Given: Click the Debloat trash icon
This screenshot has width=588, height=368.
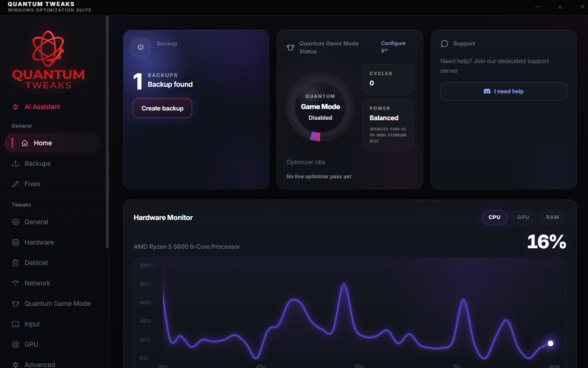Looking at the screenshot, I should click(x=15, y=263).
